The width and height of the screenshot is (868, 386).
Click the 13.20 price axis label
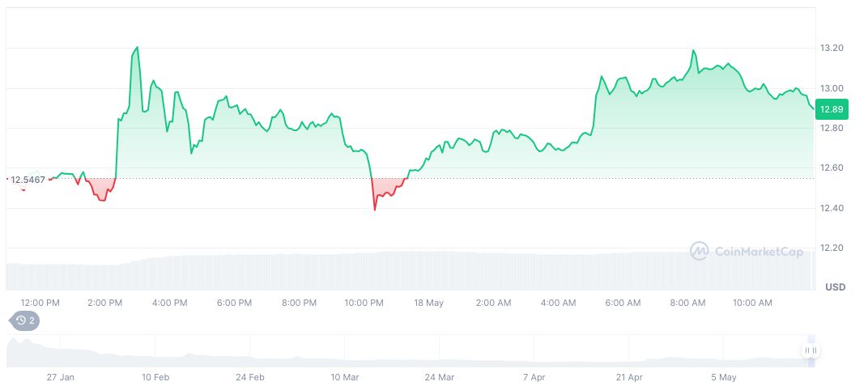831,49
